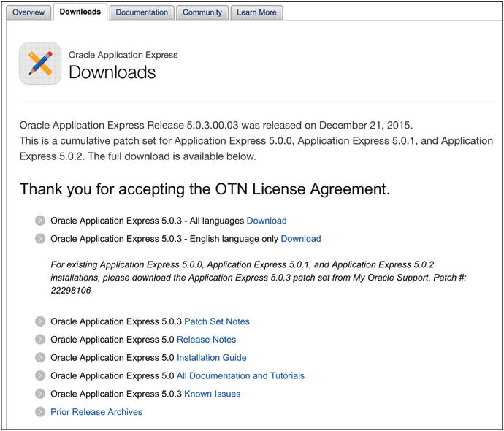Click the Thank you for accepting heading
This screenshot has width=504, height=431.
[x=205, y=189]
